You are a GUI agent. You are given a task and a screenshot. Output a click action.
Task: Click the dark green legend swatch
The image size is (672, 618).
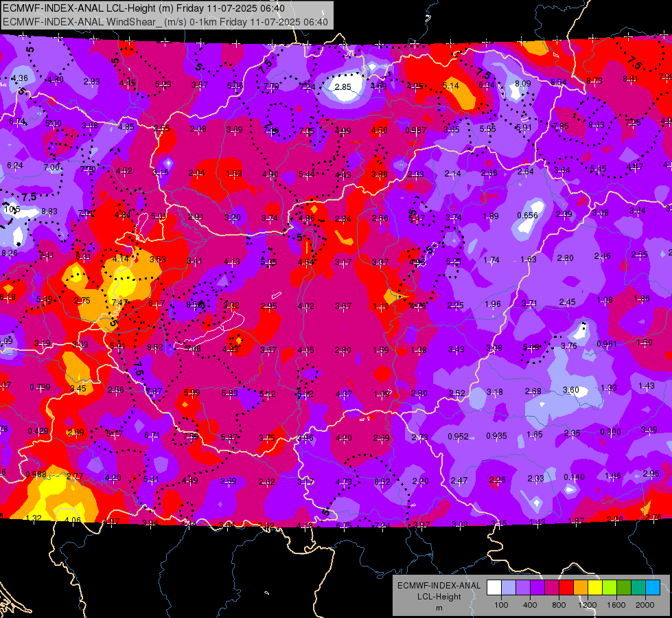tap(624, 587)
